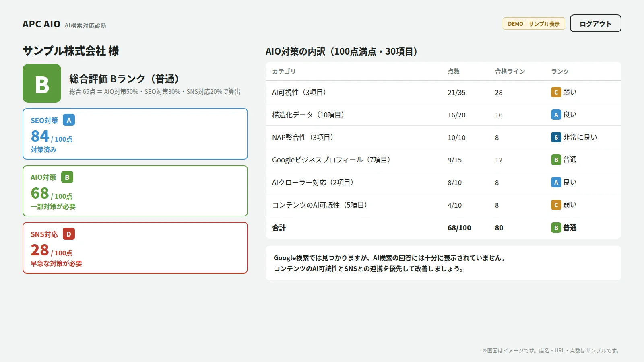Click the B rank badge beside AIO対策

(67, 177)
